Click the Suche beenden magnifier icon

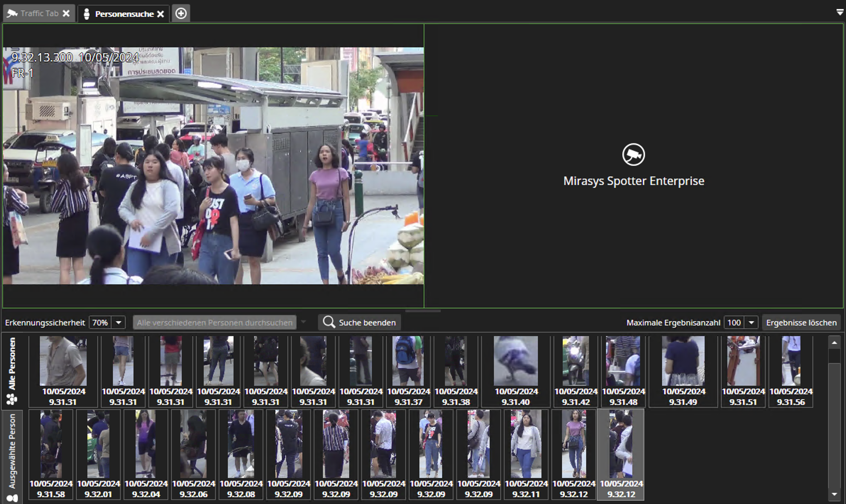[329, 322]
